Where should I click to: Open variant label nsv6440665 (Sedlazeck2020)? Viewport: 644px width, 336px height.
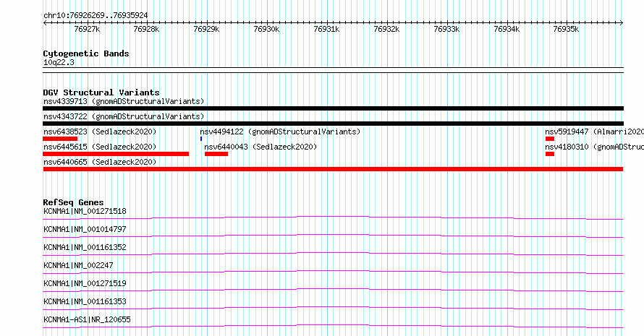[100, 162]
